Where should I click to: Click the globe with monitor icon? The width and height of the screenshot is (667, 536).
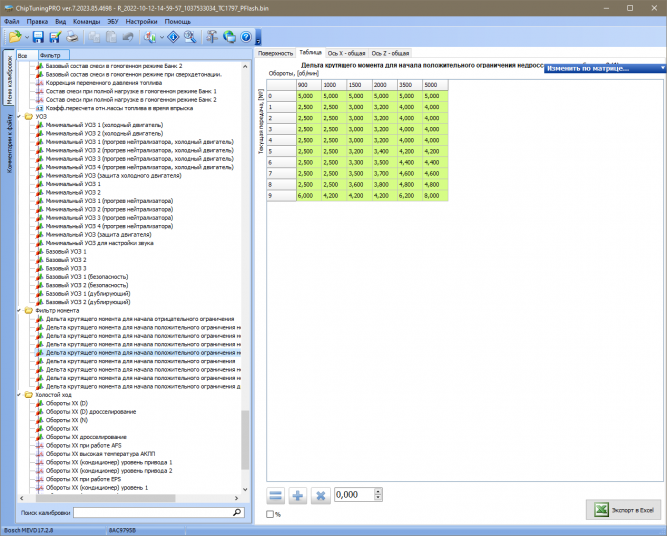[229, 37]
